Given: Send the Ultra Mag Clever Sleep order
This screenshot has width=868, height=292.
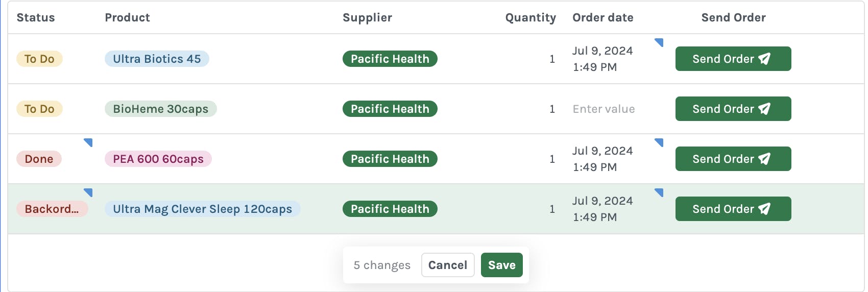Looking at the screenshot, I should [733, 209].
